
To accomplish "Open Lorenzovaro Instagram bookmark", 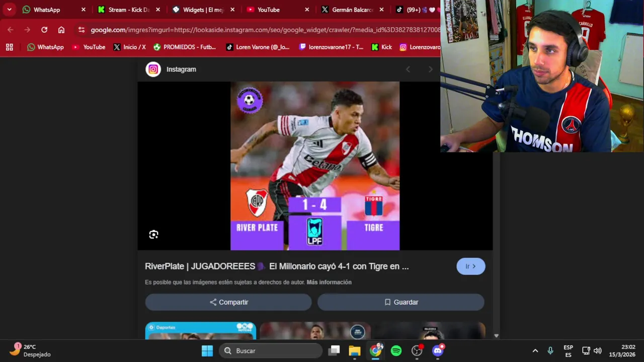I will (x=420, y=47).
